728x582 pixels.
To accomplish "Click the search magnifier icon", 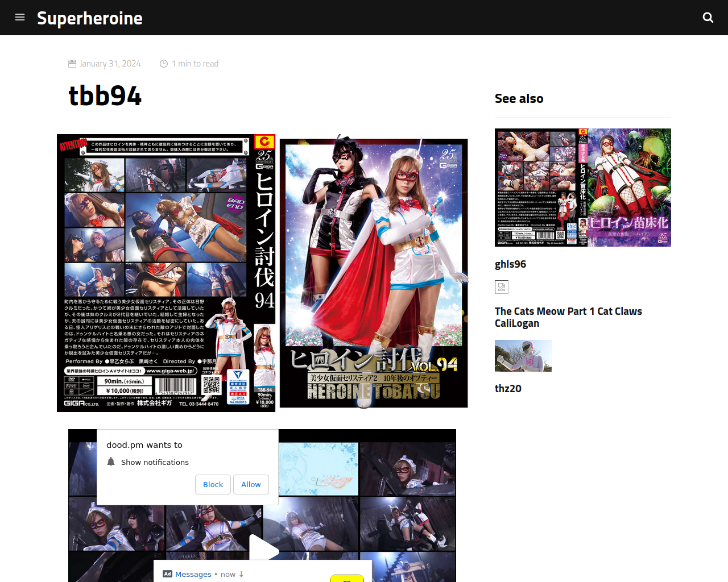I will 708,18.
